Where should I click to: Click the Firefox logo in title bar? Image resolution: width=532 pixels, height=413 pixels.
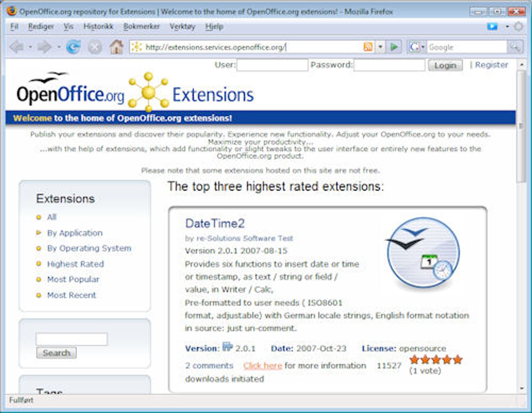pyautogui.click(x=11, y=11)
